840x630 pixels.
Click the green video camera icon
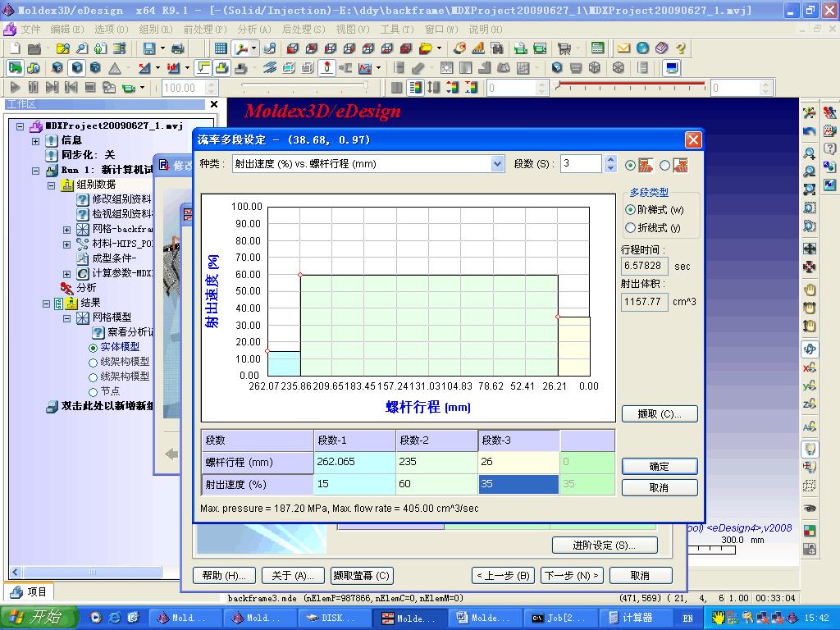pyautogui.click(x=129, y=87)
